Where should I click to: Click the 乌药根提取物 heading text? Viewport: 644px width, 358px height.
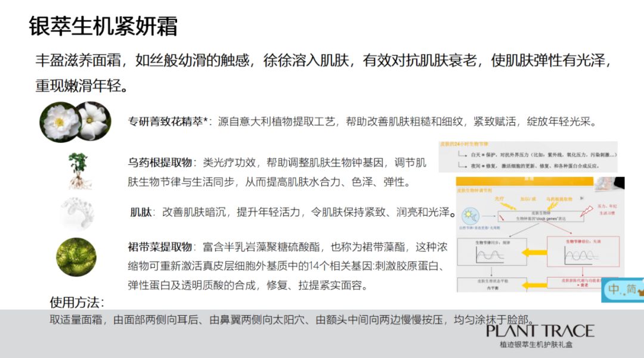tap(160, 163)
